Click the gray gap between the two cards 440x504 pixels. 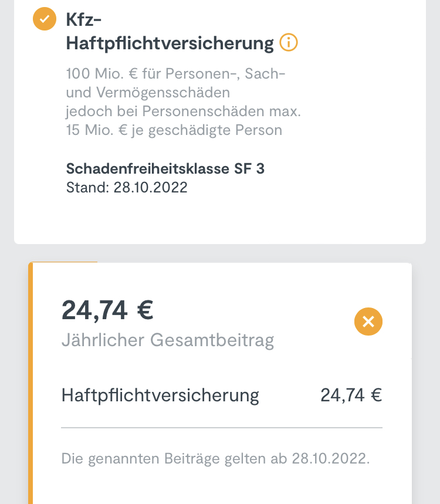220,253
